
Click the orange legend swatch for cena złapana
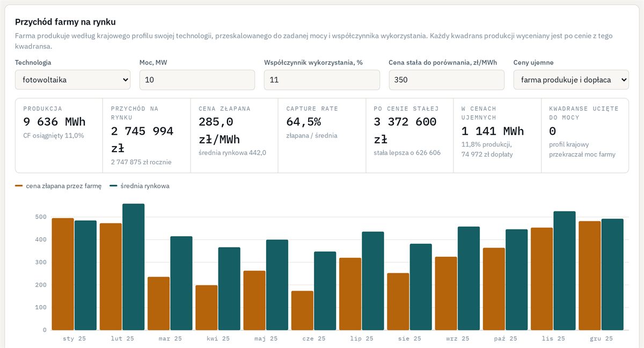click(19, 186)
